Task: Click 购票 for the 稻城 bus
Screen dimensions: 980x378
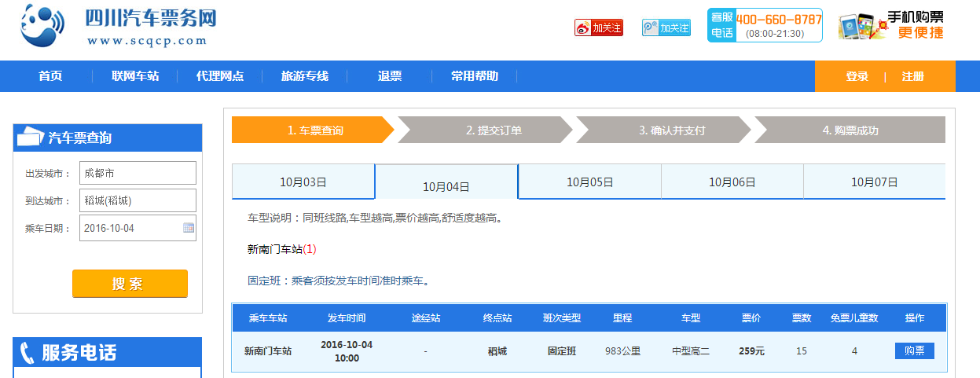Action: 914,350
